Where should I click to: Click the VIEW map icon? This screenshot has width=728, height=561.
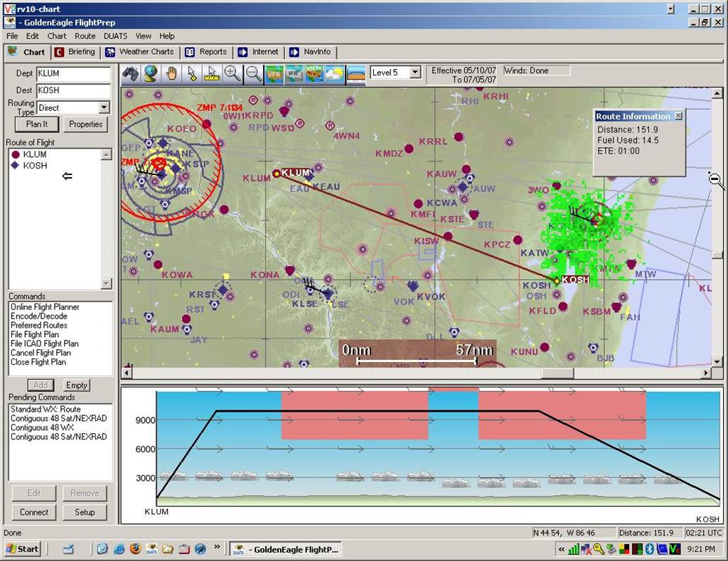tap(314, 74)
